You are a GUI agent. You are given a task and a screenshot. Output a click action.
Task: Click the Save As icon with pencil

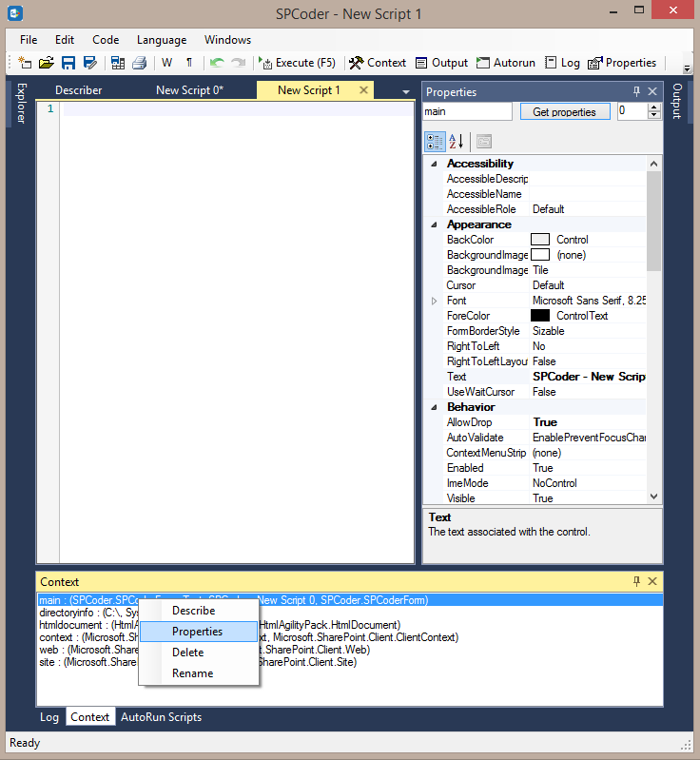(x=90, y=63)
